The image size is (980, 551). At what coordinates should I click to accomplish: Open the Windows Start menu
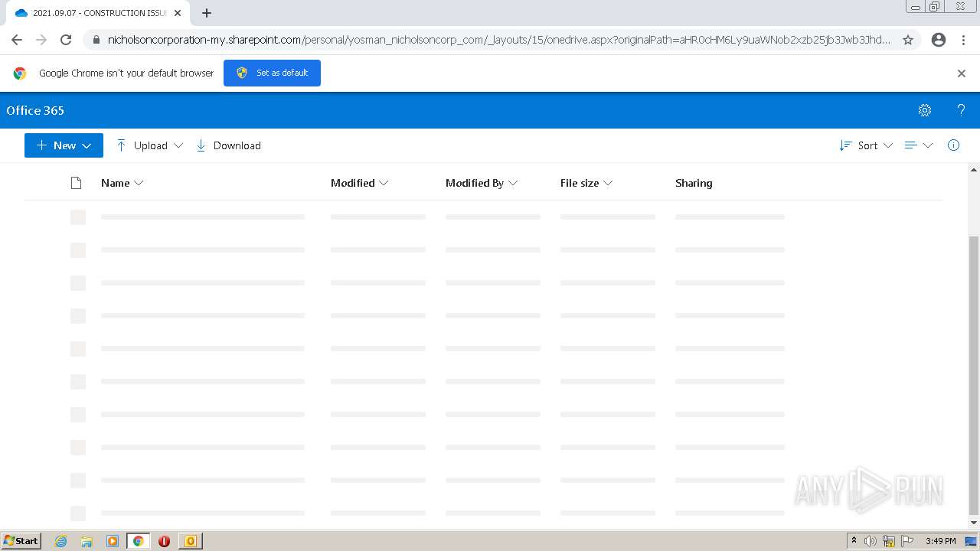point(21,541)
